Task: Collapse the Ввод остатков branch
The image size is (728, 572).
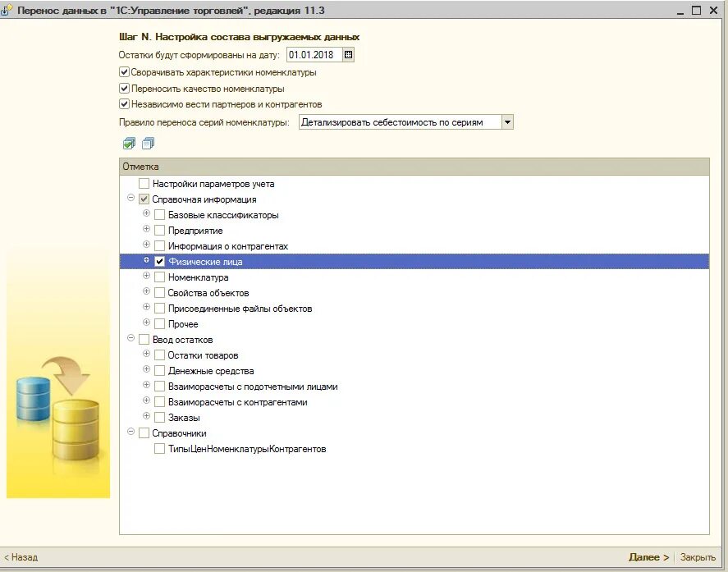Action: [x=131, y=338]
